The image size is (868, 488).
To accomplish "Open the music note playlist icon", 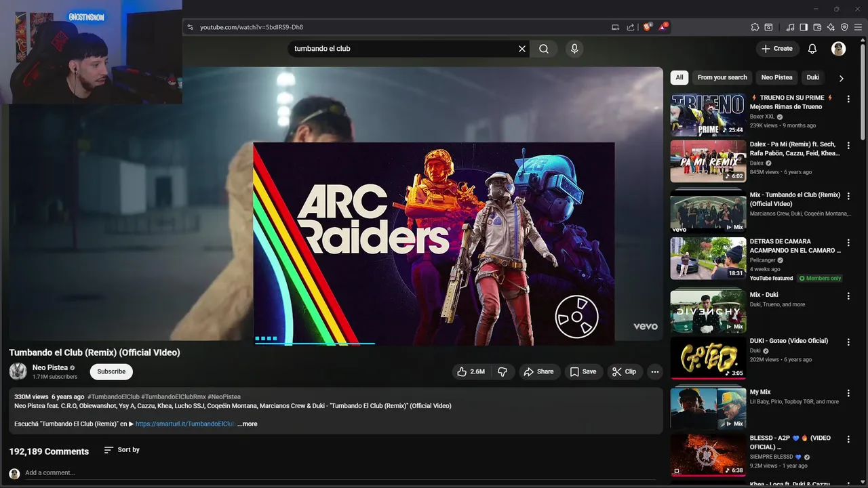I will (x=790, y=27).
